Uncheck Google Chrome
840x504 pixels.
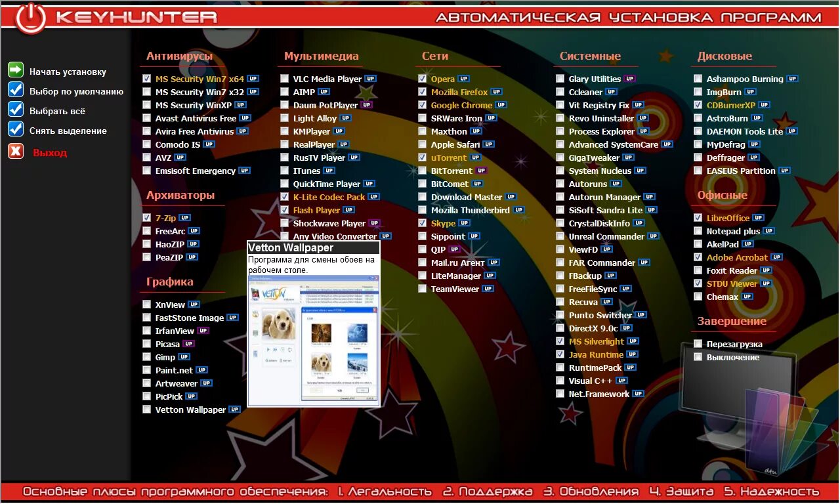pyautogui.click(x=422, y=105)
